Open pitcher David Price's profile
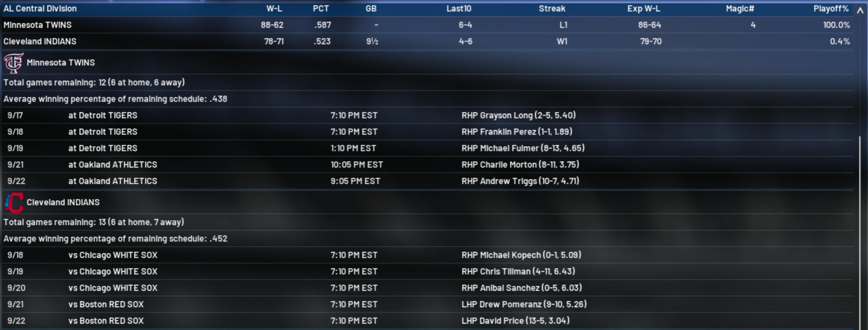 click(515, 321)
